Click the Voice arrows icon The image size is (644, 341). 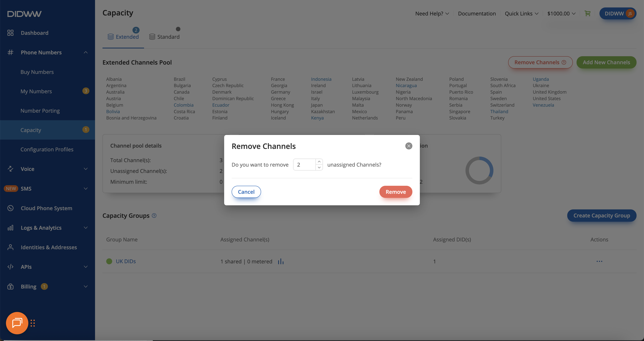coord(10,169)
